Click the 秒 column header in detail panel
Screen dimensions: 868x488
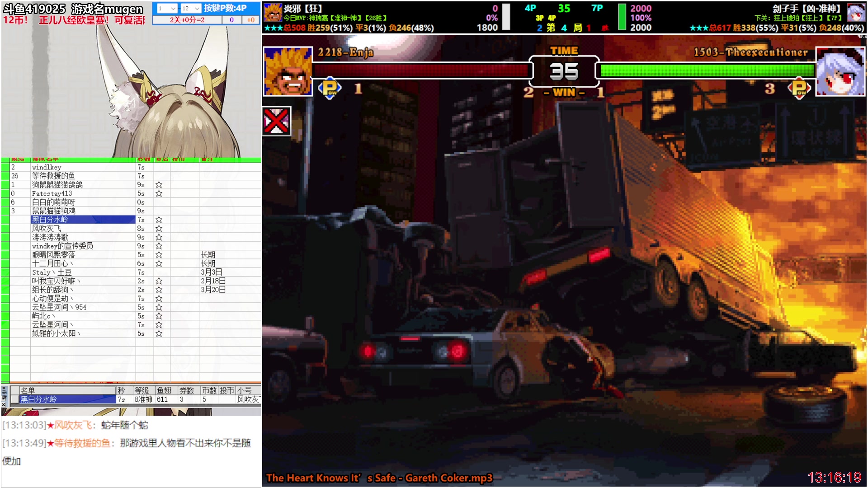coord(124,390)
